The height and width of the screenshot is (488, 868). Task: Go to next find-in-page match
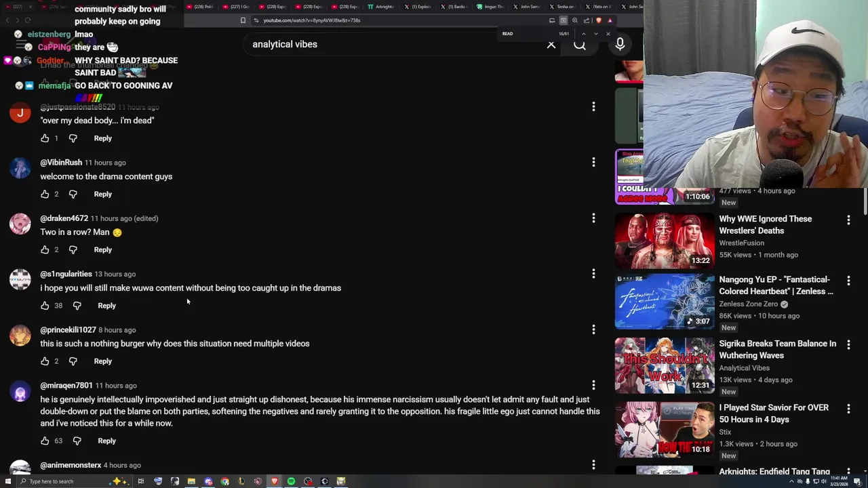[x=596, y=34]
